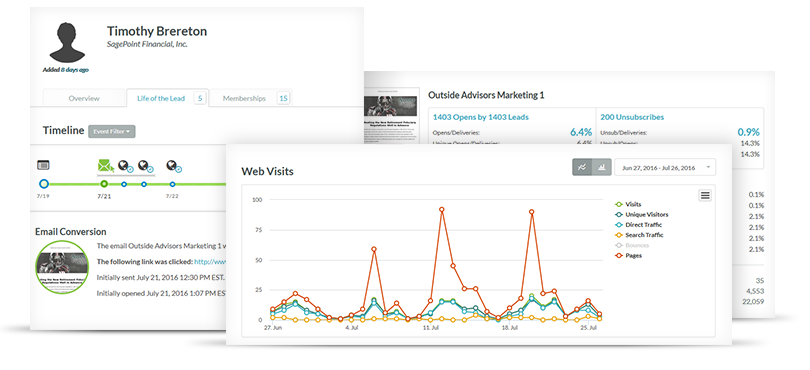Click the Email Conversion heading
The image size is (810, 370).
71,232
